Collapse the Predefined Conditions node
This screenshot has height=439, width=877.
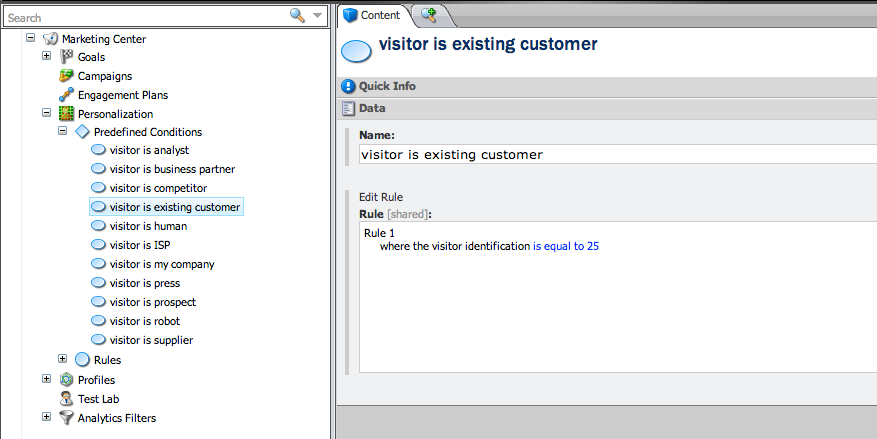pyautogui.click(x=62, y=131)
